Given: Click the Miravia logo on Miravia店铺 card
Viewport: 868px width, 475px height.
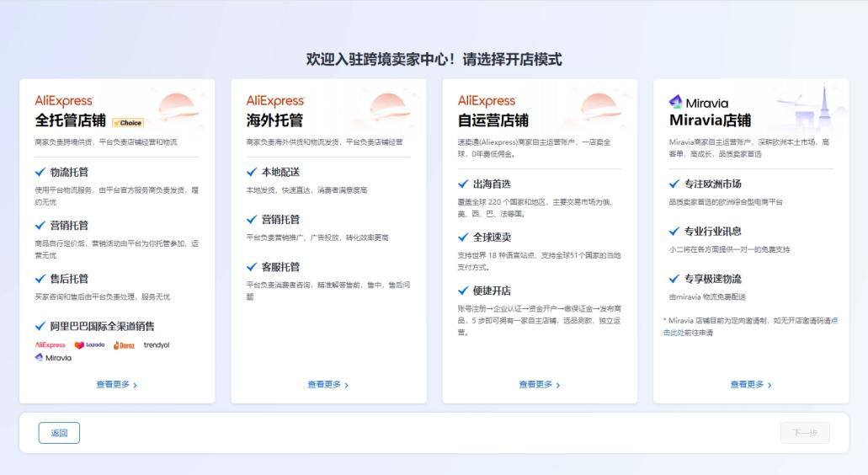Looking at the screenshot, I should pyautogui.click(x=699, y=103).
